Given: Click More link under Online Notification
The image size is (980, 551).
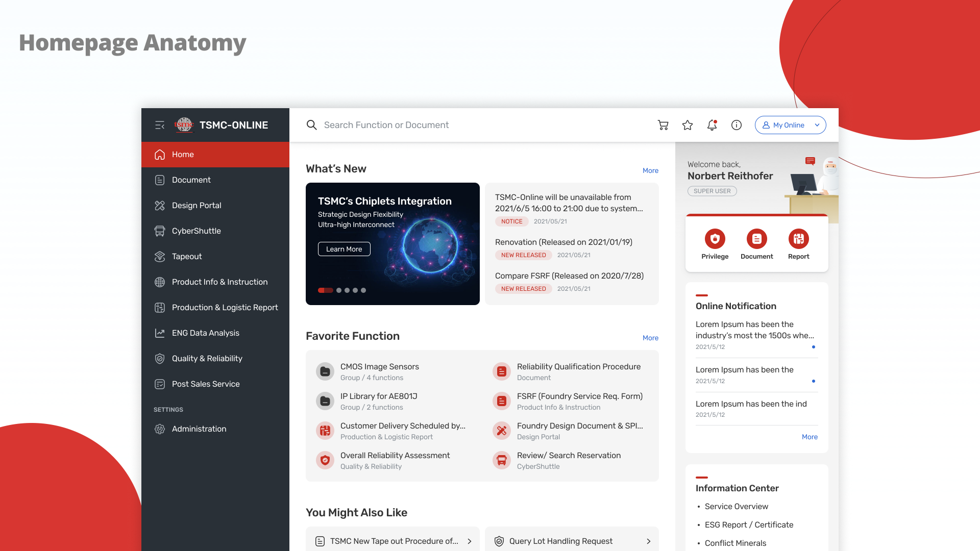Looking at the screenshot, I should point(810,437).
